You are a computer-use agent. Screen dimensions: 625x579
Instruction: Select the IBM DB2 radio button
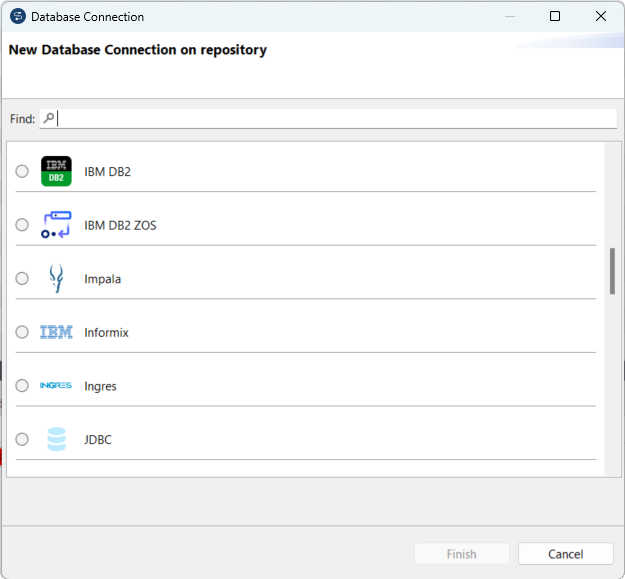22,171
